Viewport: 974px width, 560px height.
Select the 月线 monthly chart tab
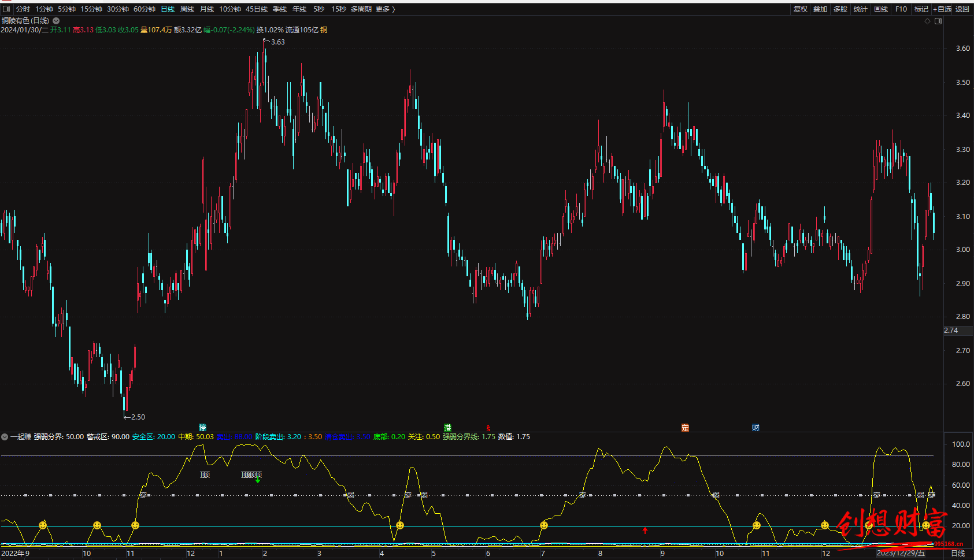tap(207, 9)
